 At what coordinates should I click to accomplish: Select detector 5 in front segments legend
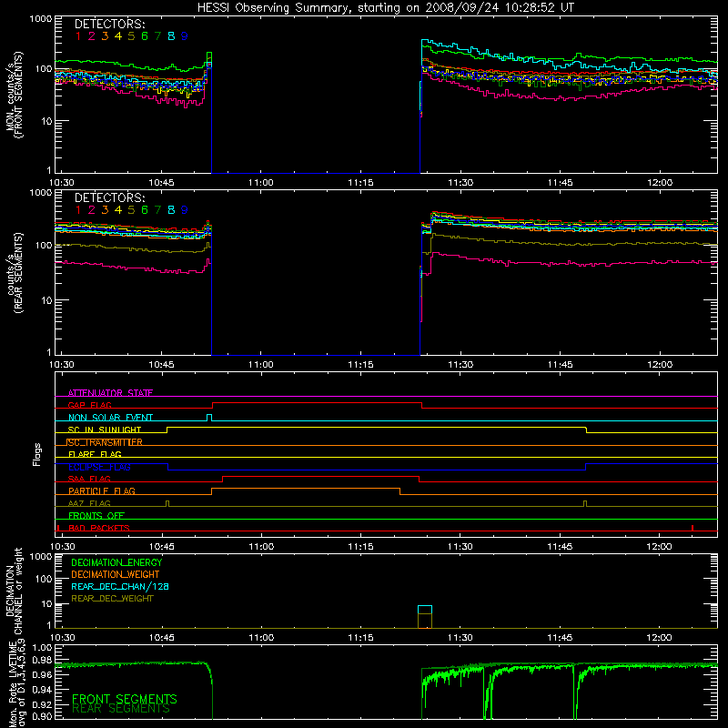point(131,36)
